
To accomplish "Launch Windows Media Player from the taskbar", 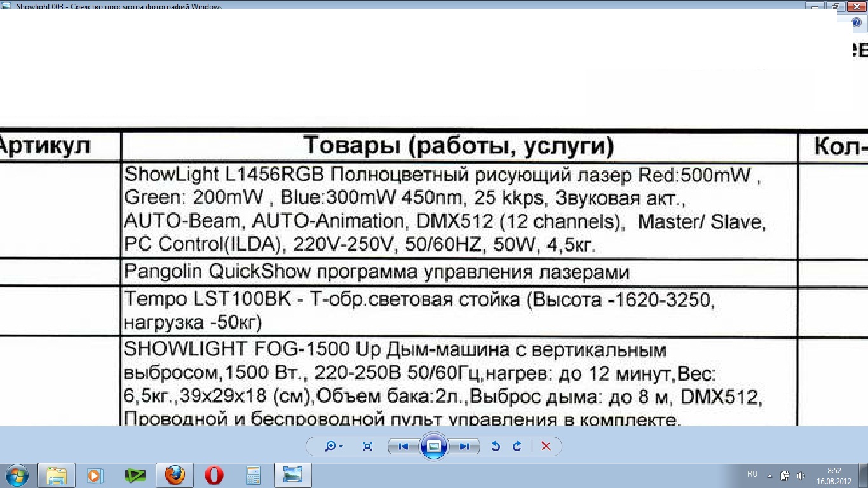I will (95, 475).
